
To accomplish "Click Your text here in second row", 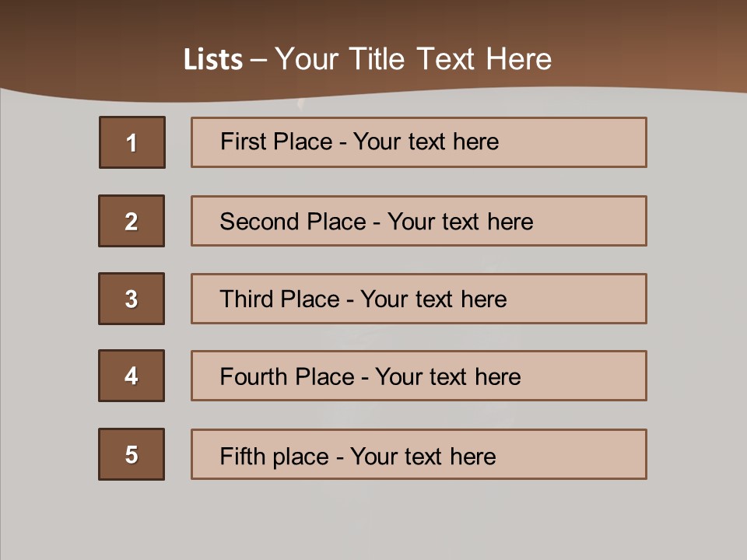I will (460, 222).
